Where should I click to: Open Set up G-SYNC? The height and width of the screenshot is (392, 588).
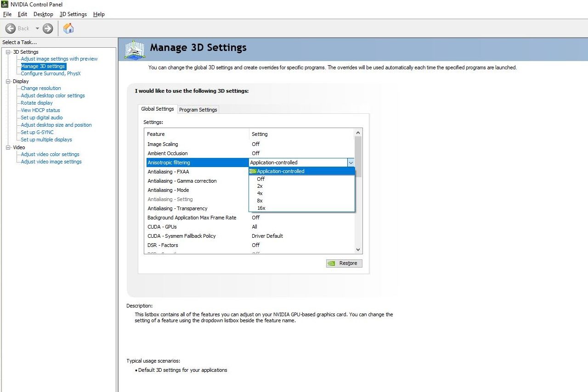(37, 132)
